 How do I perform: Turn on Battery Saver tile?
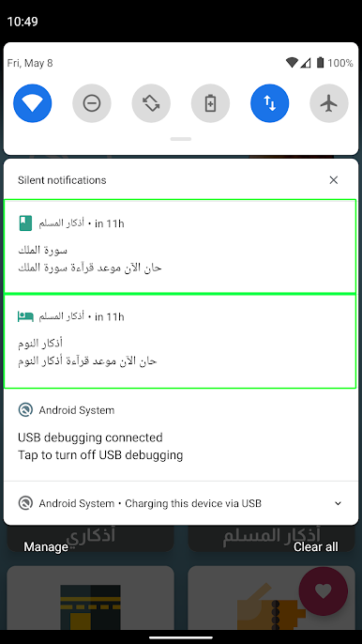pos(211,103)
